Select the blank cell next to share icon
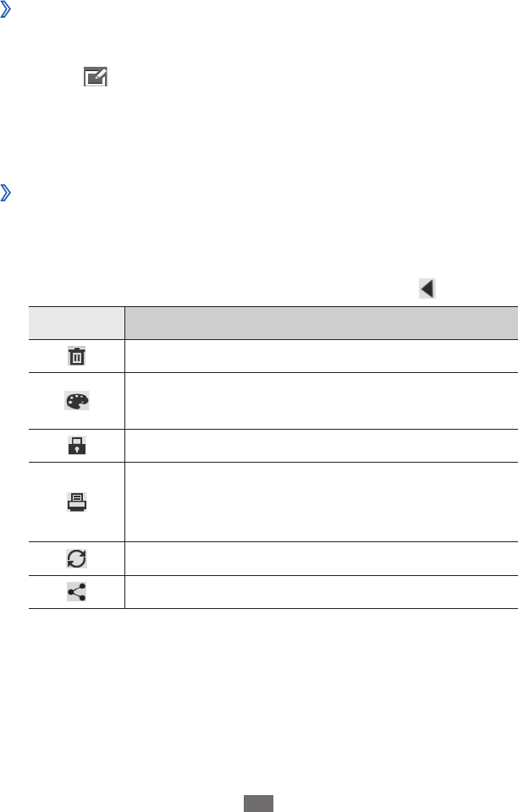 321,592
